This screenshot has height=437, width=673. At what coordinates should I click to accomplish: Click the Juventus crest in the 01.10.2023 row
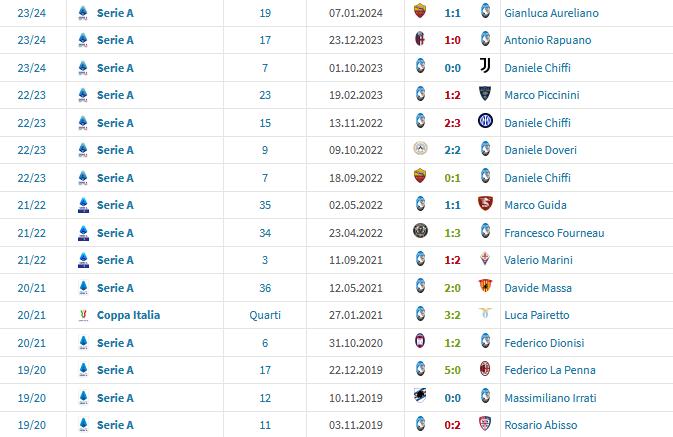pos(486,68)
